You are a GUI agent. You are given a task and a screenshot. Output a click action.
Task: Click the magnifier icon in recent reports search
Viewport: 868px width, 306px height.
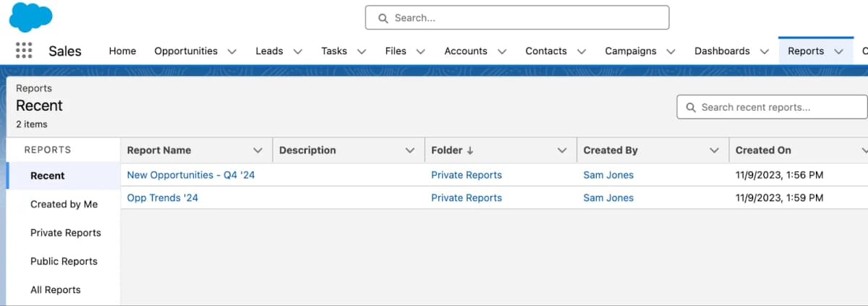(690, 107)
